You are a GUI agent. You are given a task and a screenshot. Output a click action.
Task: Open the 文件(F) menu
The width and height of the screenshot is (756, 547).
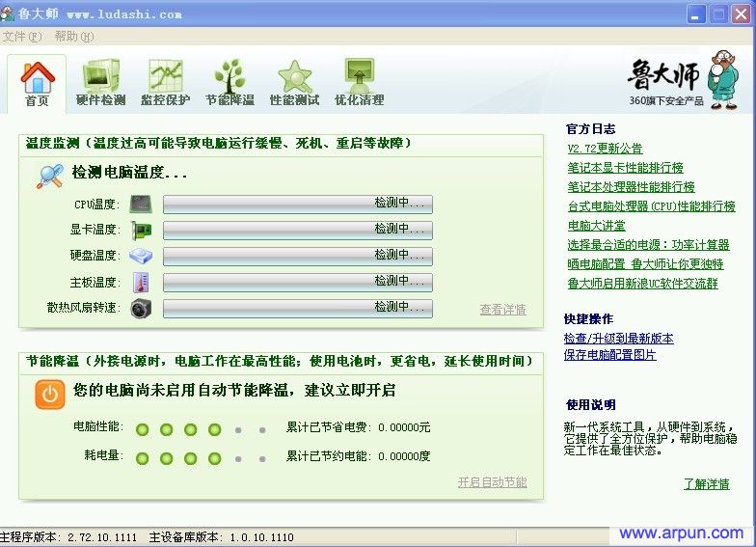[x=22, y=37]
